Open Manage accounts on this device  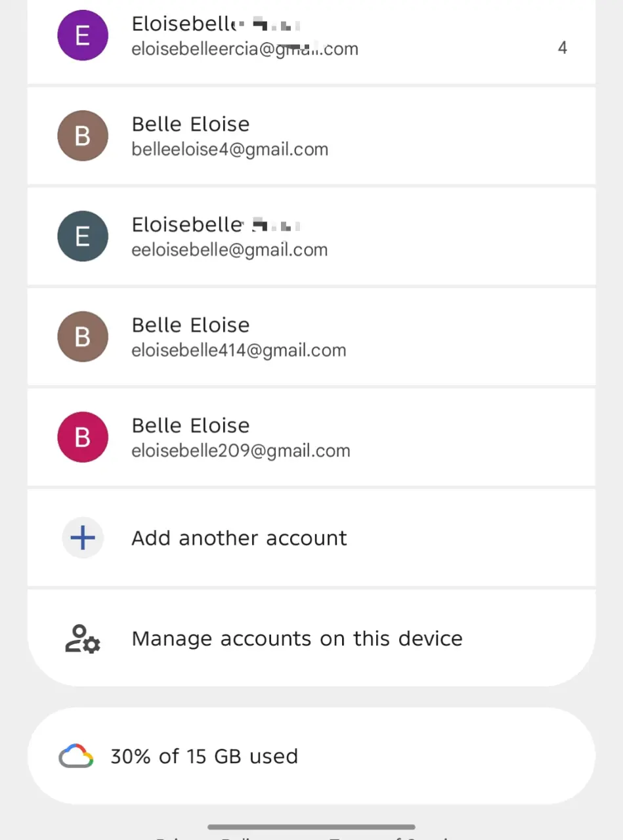[311, 639]
